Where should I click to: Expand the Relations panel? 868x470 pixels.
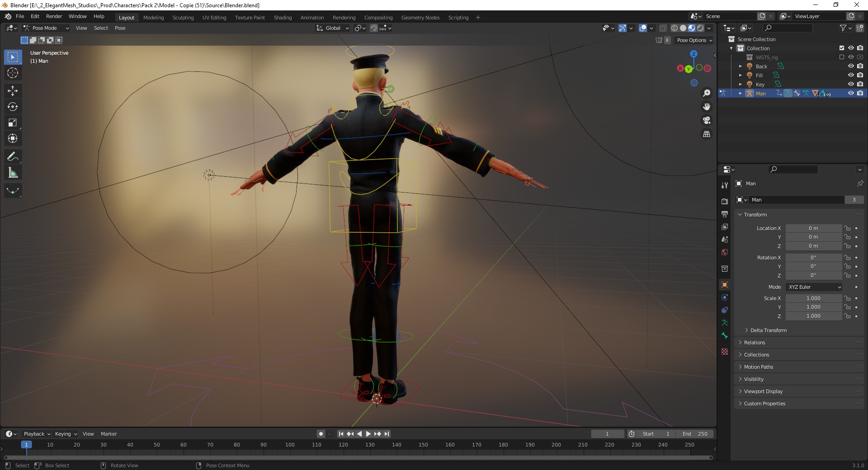pos(799,343)
